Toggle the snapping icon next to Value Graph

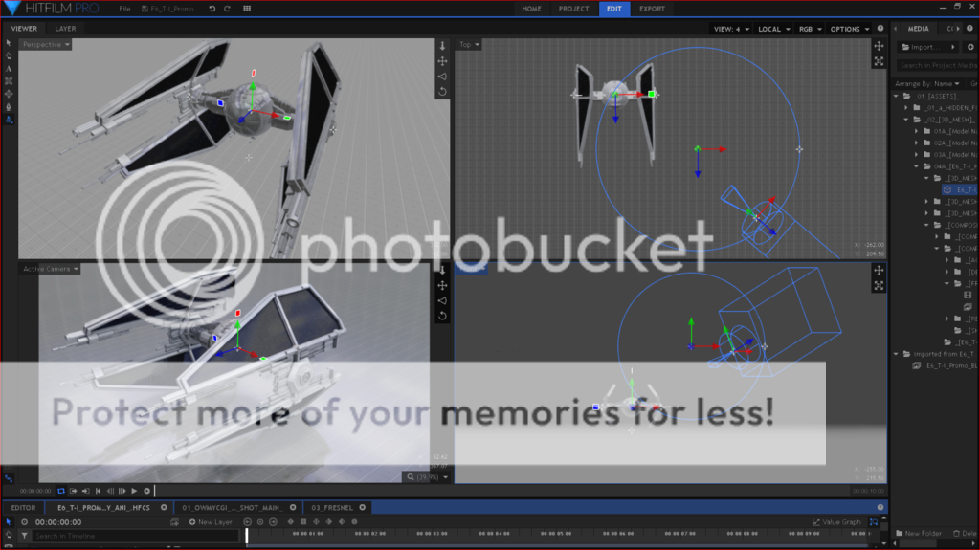tap(874, 522)
